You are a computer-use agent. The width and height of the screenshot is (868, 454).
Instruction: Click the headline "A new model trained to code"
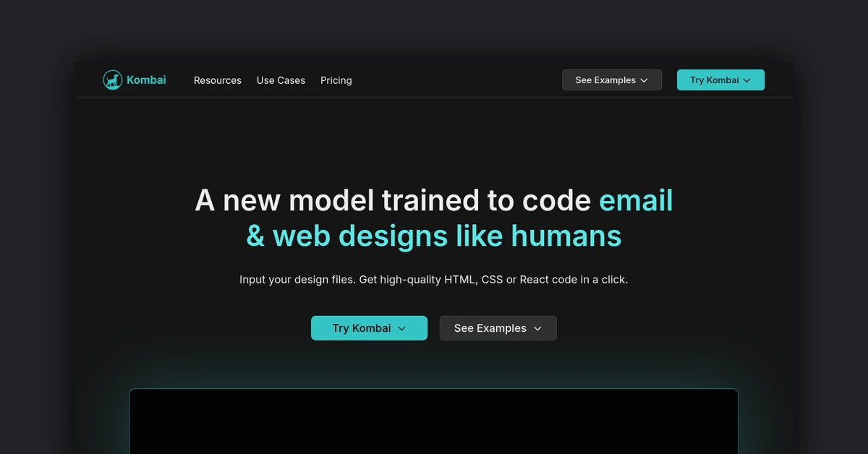point(393,201)
